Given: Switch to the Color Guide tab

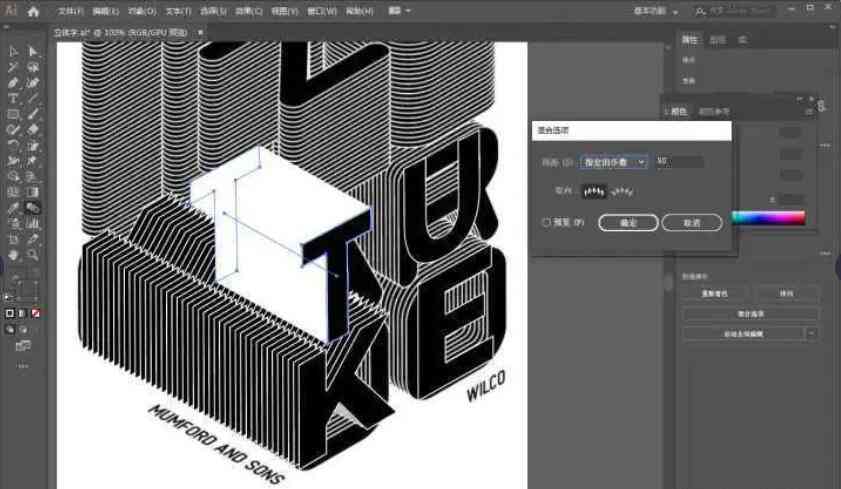Looking at the screenshot, I should (x=714, y=112).
